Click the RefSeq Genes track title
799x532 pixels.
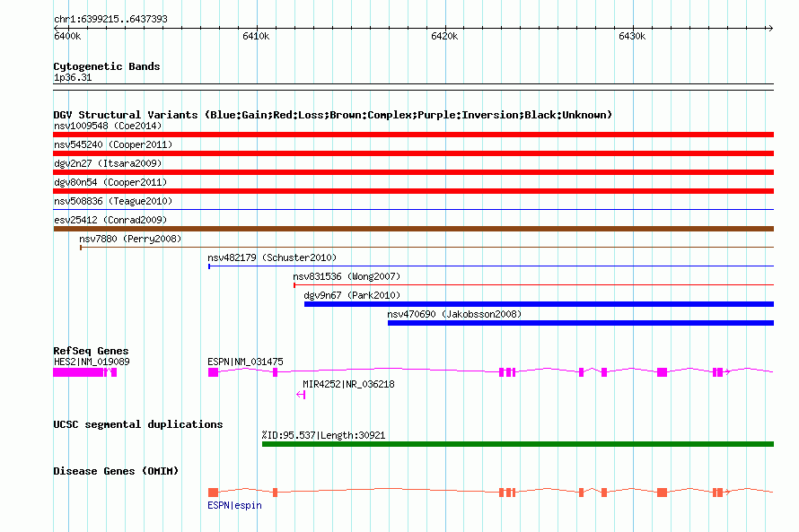tap(91, 351)
